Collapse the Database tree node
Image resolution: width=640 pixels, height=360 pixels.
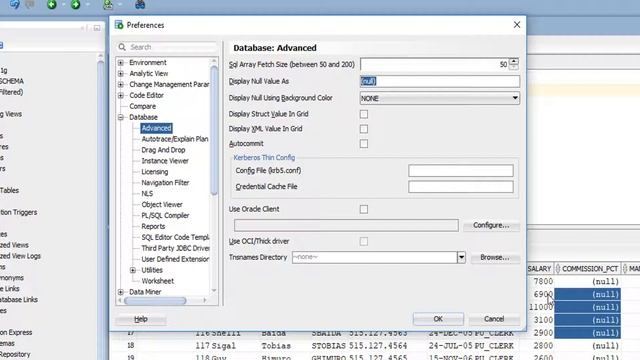(x=121, y=118)
